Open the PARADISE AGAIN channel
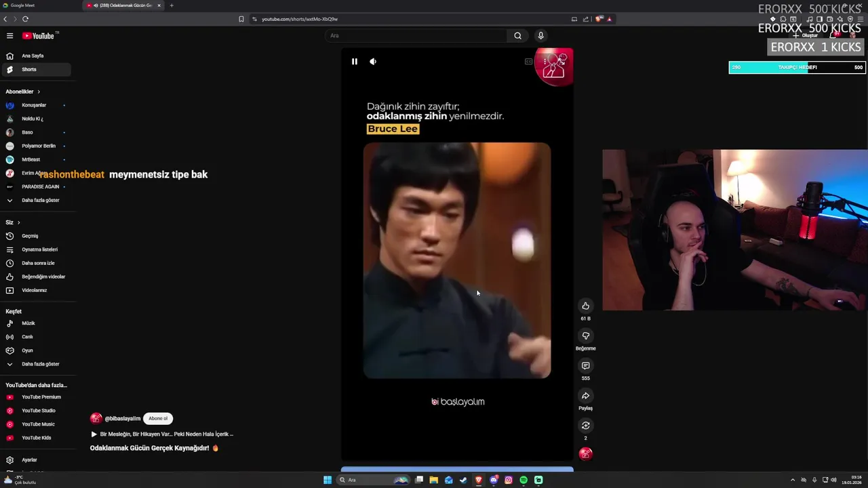The height and width of the screenshot is (488, 868). pyautogui.click(x=35, y=186)
